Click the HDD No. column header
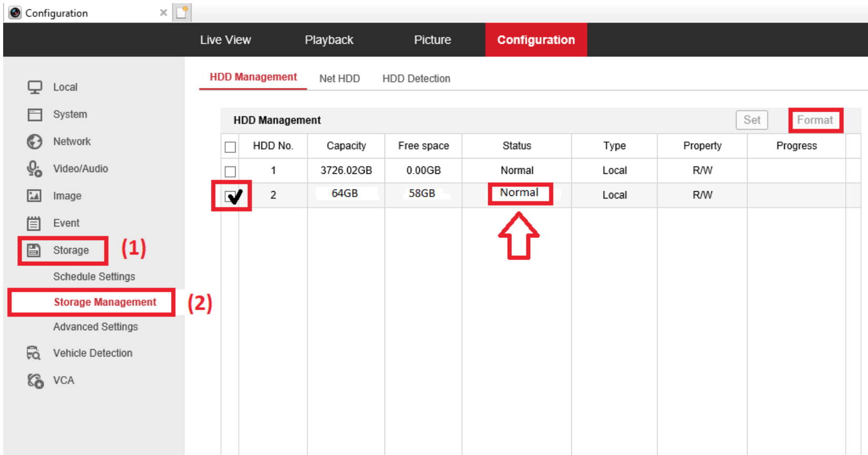 coord(273,146)
